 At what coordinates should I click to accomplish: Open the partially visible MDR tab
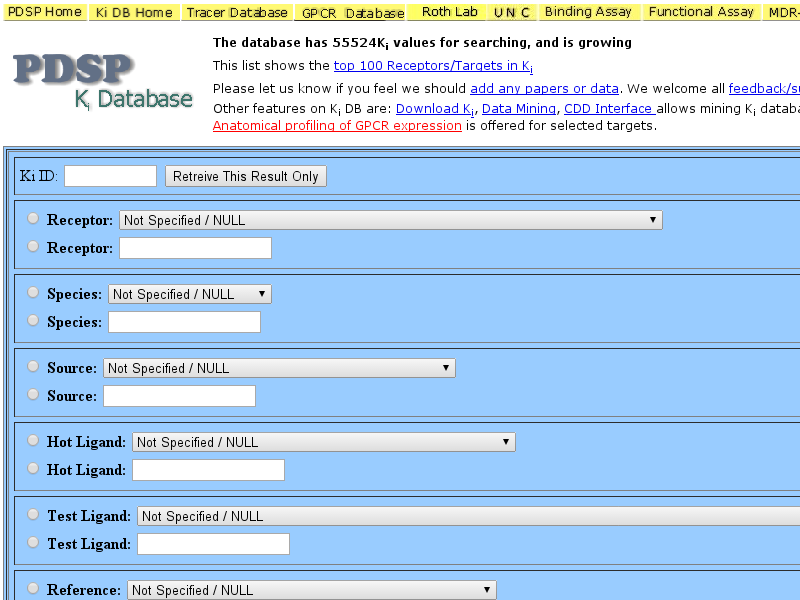(x=782, y=12)
